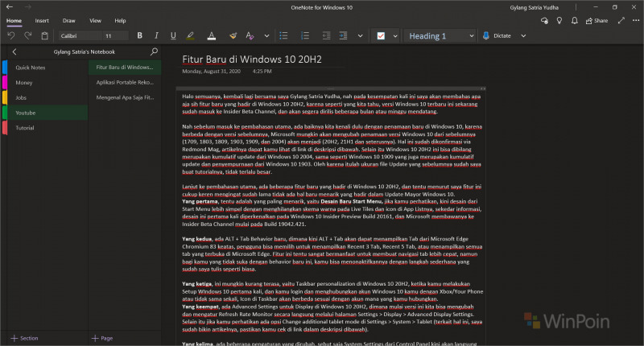Viewport: 644px width, 346px height.
Task: Tag the note with the To Do checkbox
Action: (381, 35)
